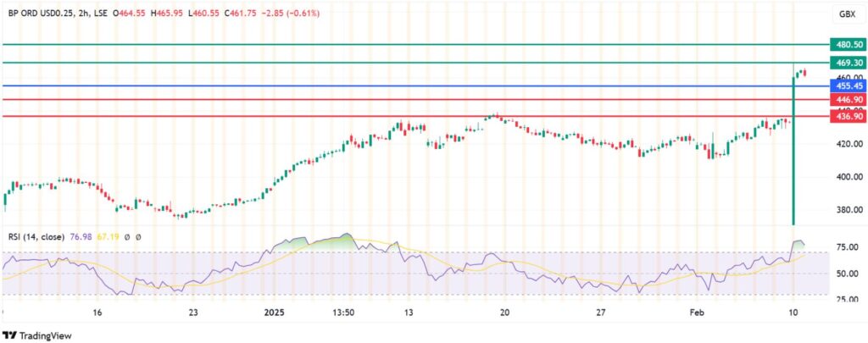Click second null-value symbol in RSI legend
The image size is (868, 343).
(x=137, y=238)
